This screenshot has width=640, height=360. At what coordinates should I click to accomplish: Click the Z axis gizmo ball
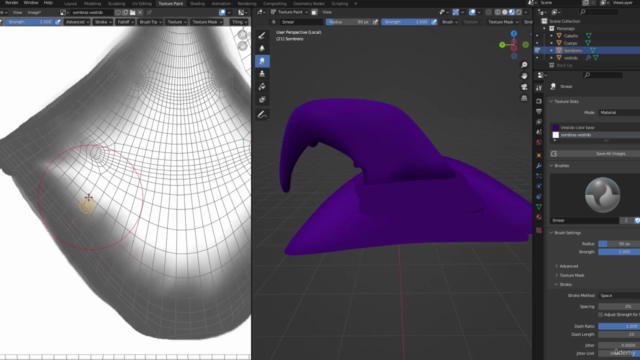[514, 34]
